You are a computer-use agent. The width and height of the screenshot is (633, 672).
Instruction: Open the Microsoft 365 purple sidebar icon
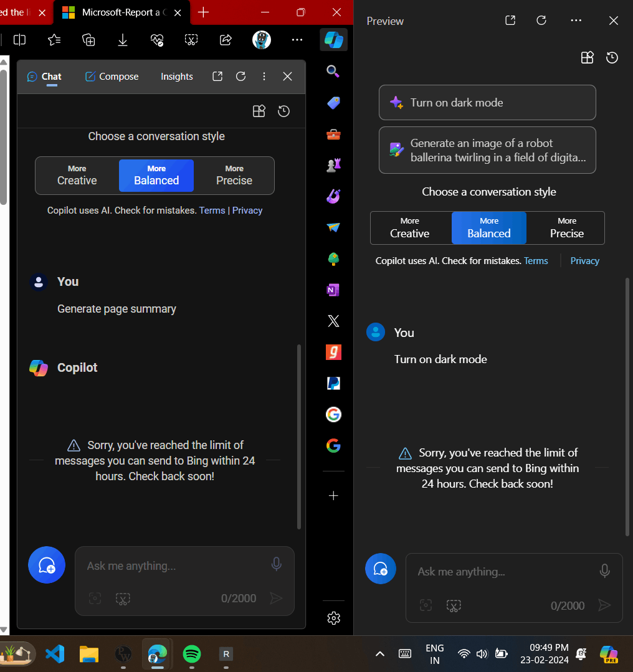pyautogui.click(x=333, y=196)
